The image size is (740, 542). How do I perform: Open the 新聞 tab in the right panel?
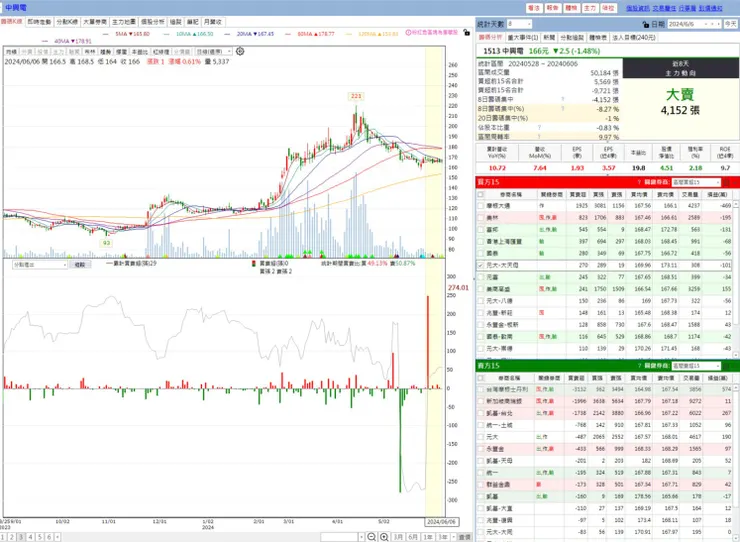point(549,37)
